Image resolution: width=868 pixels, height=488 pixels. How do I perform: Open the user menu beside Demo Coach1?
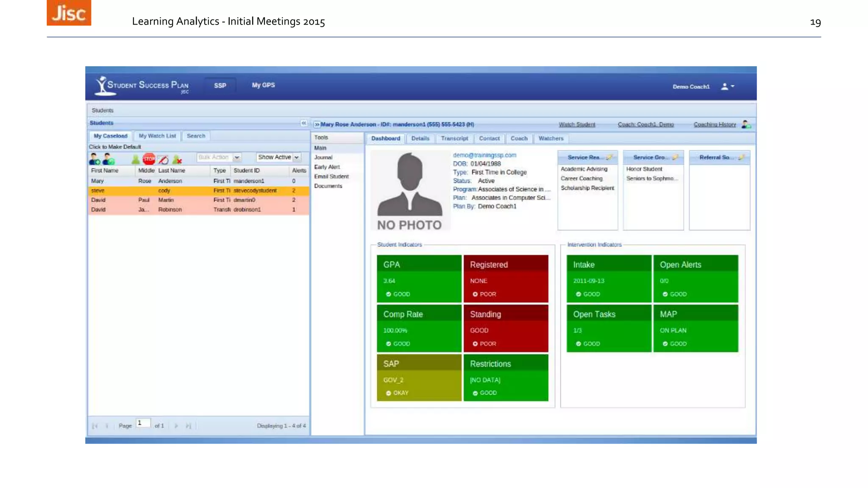pos(728,86)
